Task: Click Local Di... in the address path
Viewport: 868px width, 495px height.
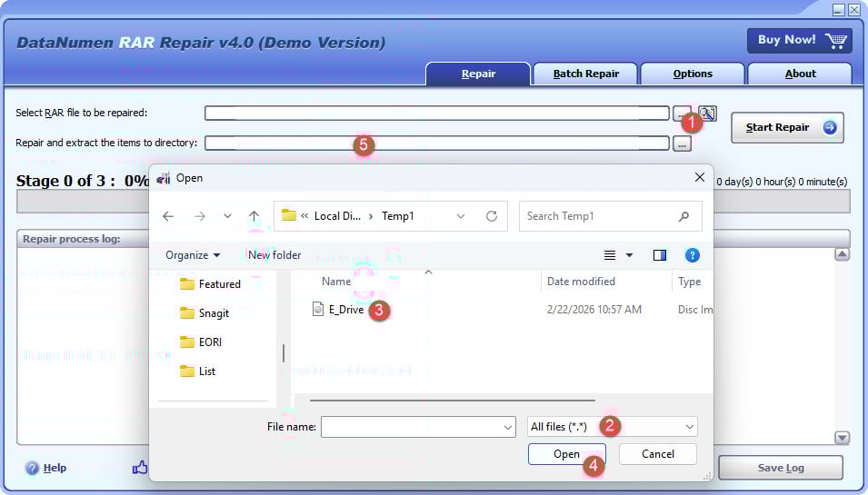Action: [337, 216]
